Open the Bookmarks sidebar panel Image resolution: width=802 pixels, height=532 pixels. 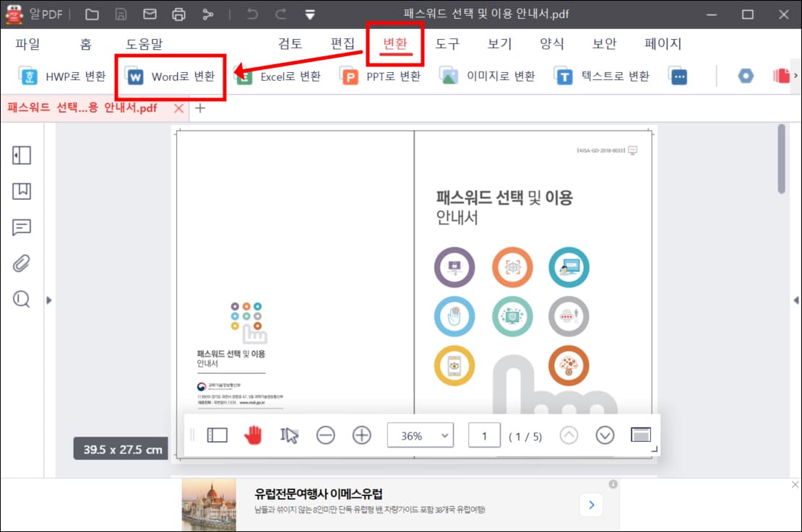tap(22, 191)
